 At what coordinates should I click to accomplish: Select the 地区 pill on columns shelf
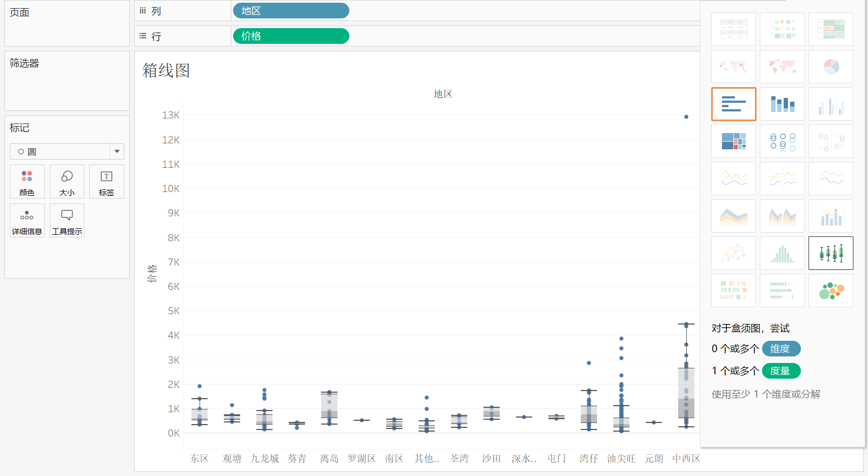291,11
